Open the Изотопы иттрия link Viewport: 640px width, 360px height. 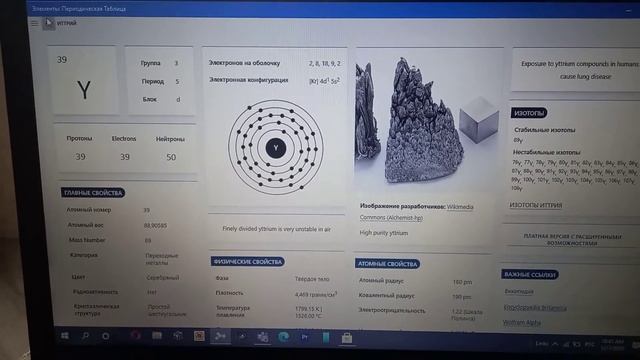tap(536, 205)
